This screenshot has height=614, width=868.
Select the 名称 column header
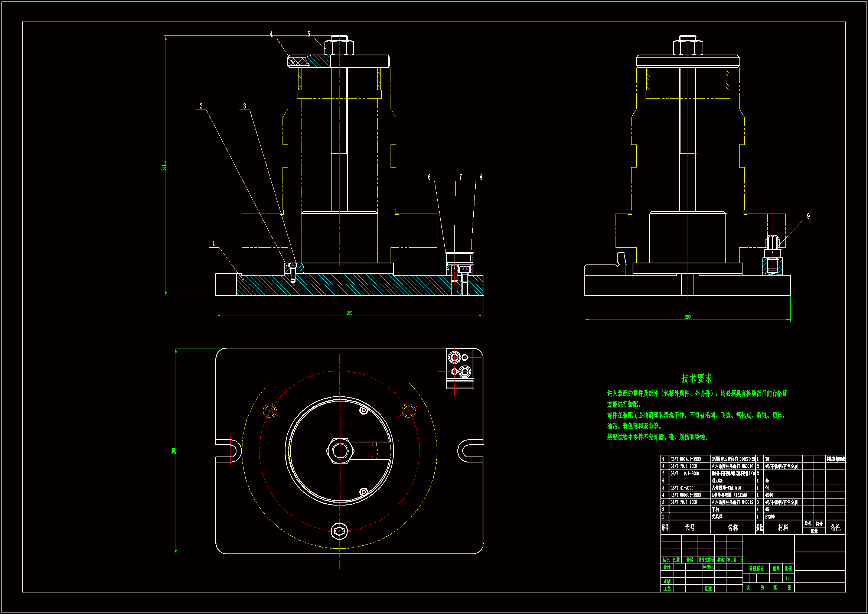tap(732, 527)
